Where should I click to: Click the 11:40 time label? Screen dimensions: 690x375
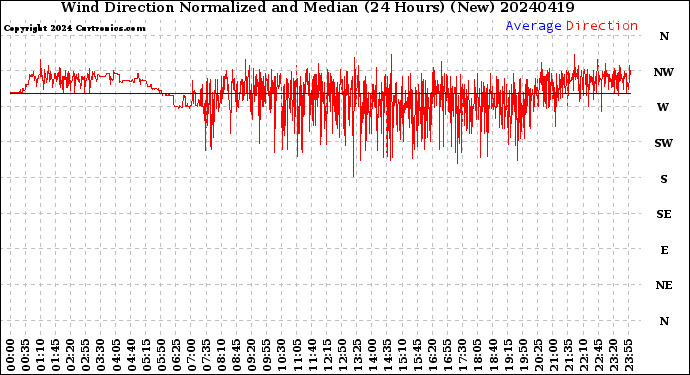coord(312,355)
